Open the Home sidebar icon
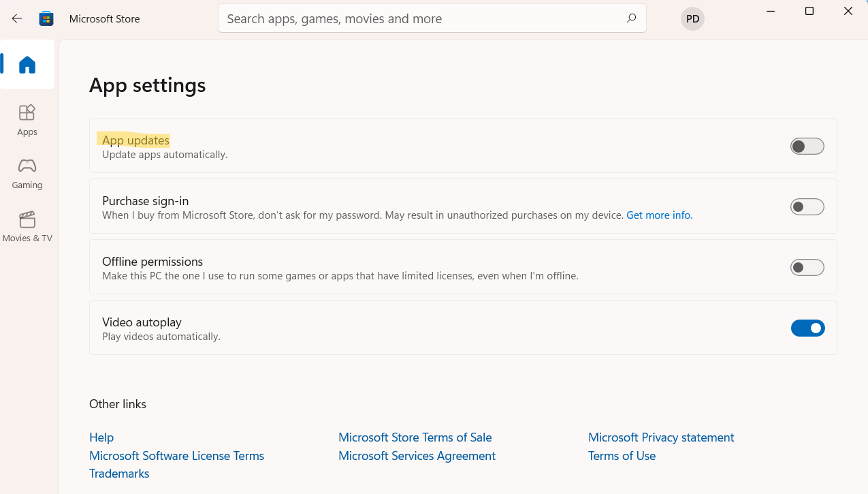 (27, 65)
